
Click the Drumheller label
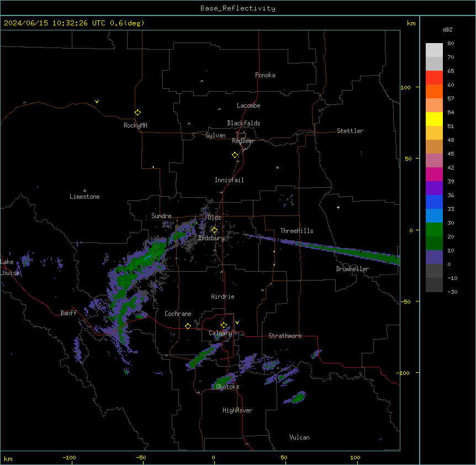click(352, 269)
